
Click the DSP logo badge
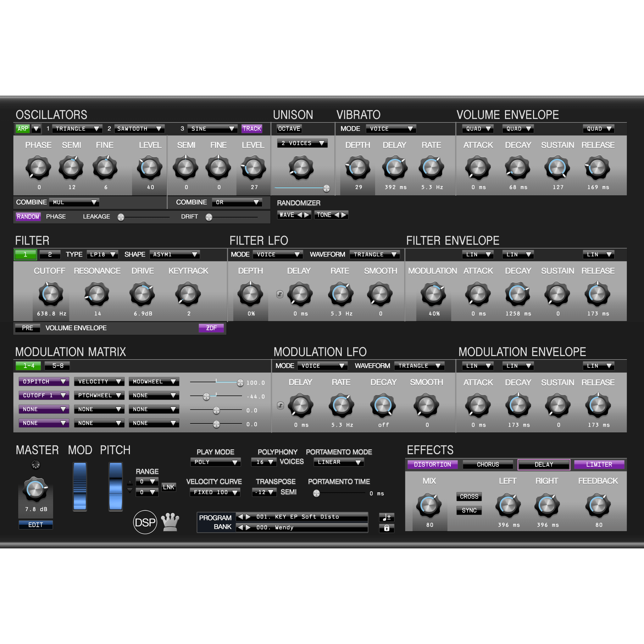145,522
